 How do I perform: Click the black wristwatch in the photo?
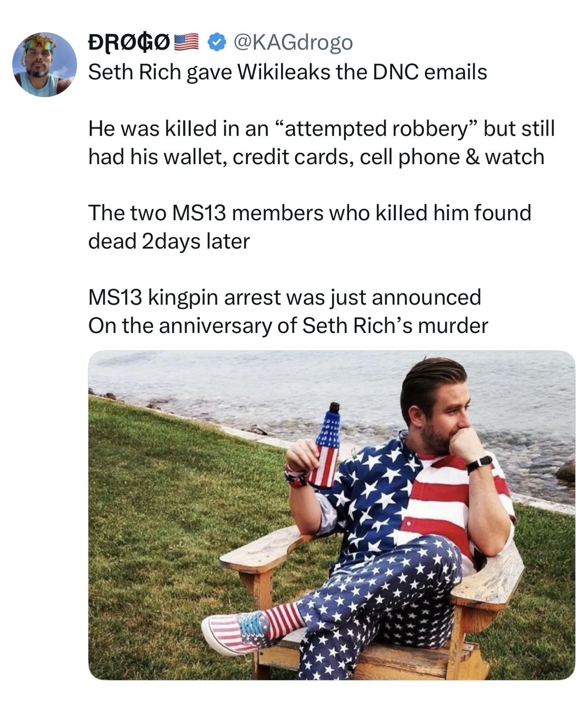point(479,463)
